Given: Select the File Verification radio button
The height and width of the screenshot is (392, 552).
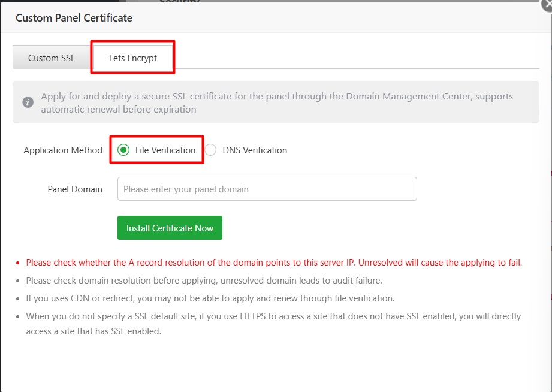Looking at the screenshot, I should pos(124,150).
